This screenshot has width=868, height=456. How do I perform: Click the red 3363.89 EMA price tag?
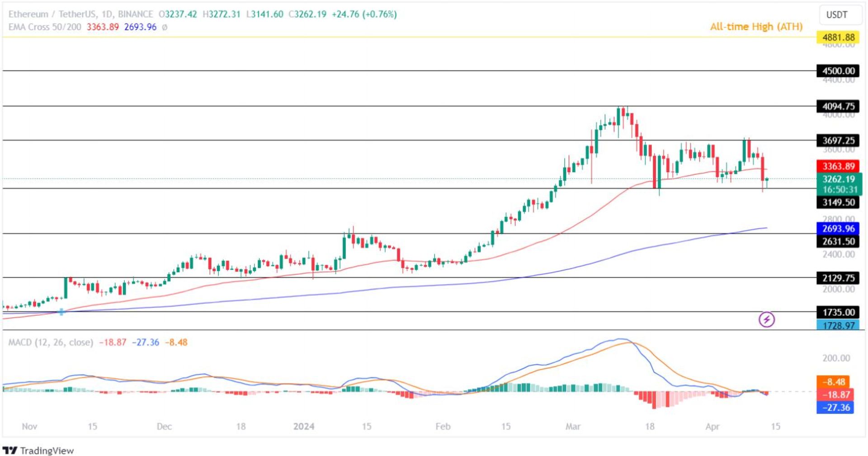(x=838, y=166)
